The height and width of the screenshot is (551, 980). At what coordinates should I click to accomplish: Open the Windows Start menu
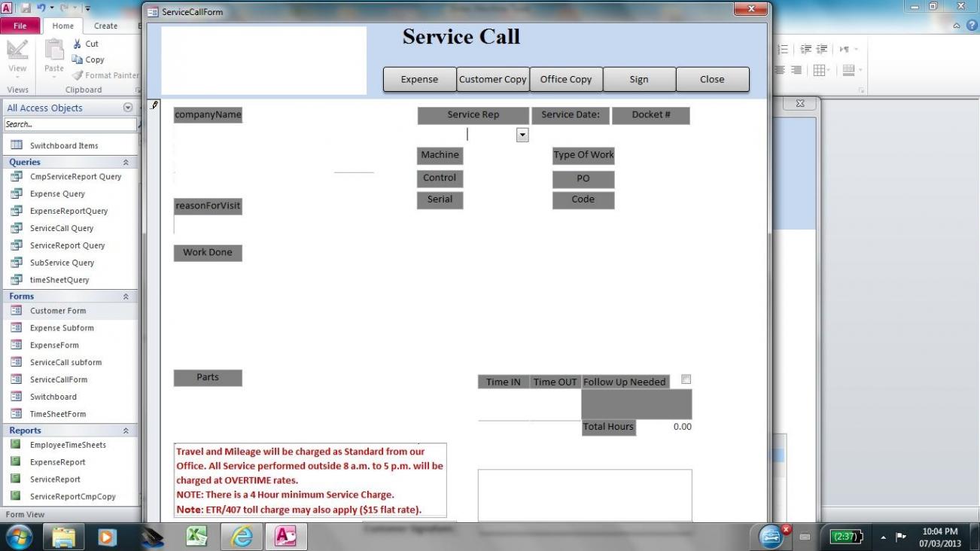coord(19,537)
